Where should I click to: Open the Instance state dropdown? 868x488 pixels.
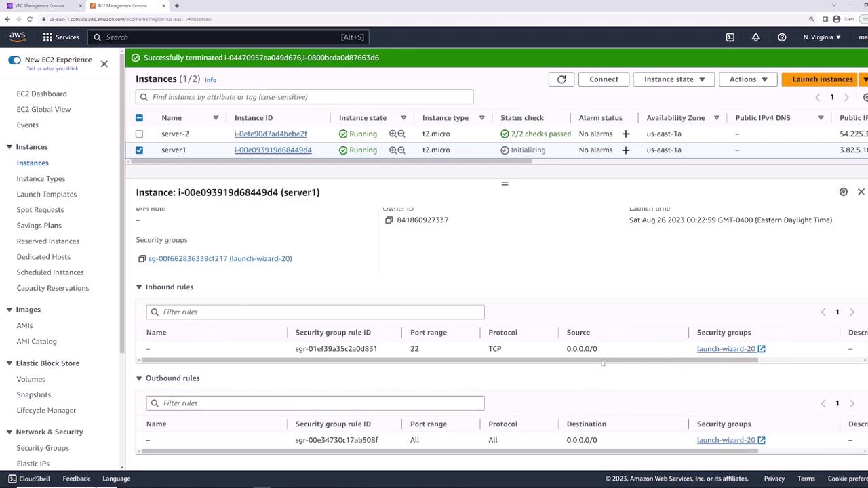click(x=674, y=79)
